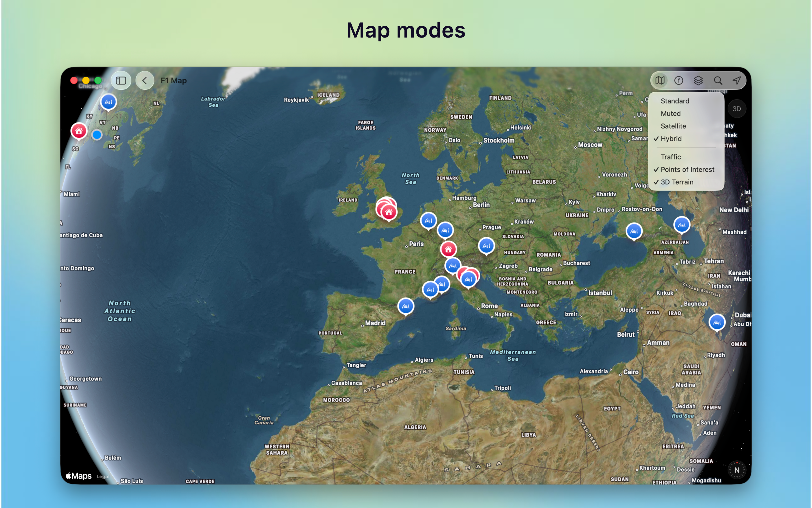
Task: Click the Stockholm city label
Action: click(x=498, y=141)
